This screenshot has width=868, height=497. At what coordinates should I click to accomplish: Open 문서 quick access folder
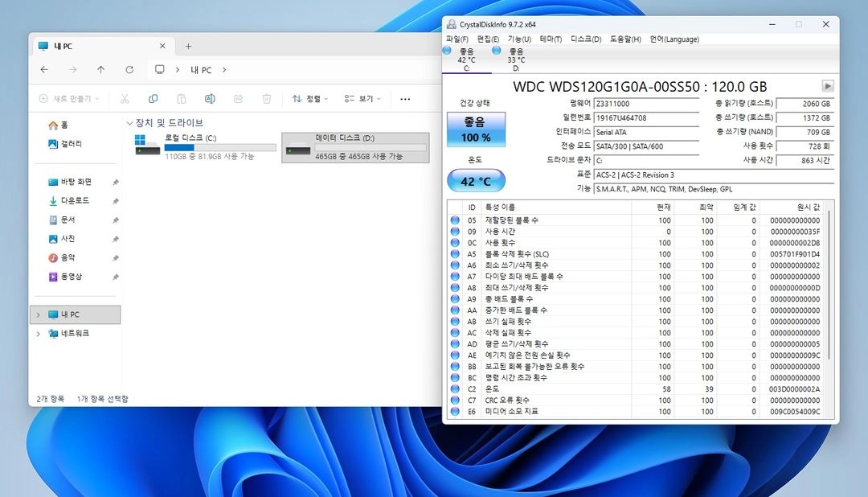[61, 220]
